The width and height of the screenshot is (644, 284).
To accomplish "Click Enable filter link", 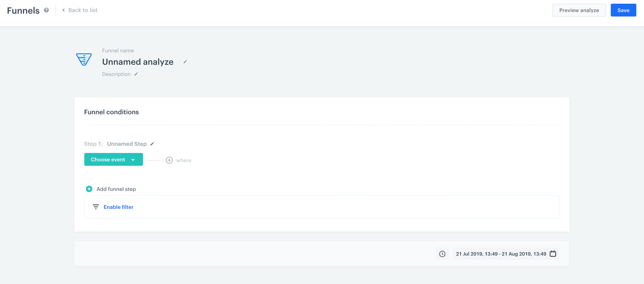I will tap(119, 207).
